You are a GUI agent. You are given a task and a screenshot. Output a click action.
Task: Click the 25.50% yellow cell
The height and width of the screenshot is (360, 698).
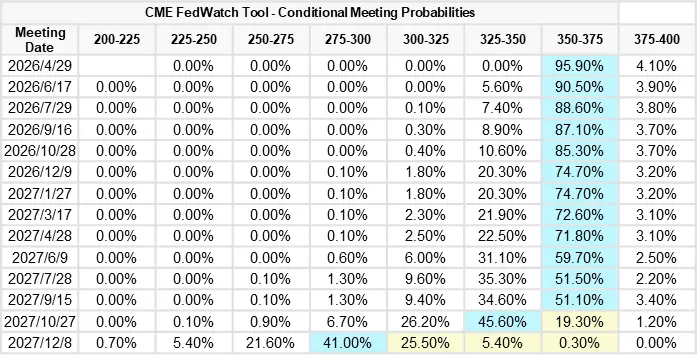tap(425, 343)
